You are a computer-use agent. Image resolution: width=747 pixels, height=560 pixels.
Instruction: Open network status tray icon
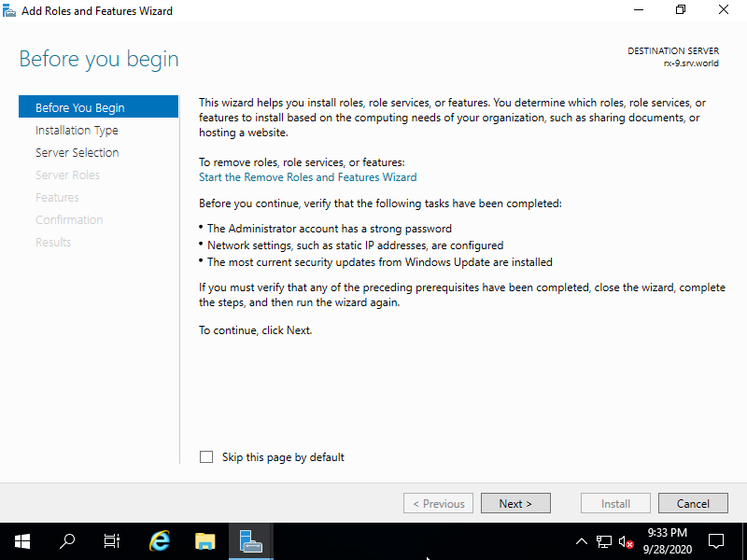click(603, 541)
